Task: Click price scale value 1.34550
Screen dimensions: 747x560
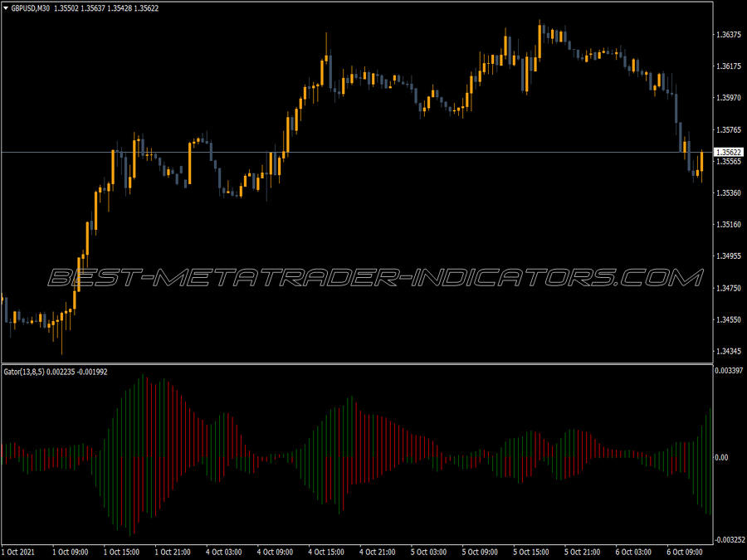Action: pos(729,319)
